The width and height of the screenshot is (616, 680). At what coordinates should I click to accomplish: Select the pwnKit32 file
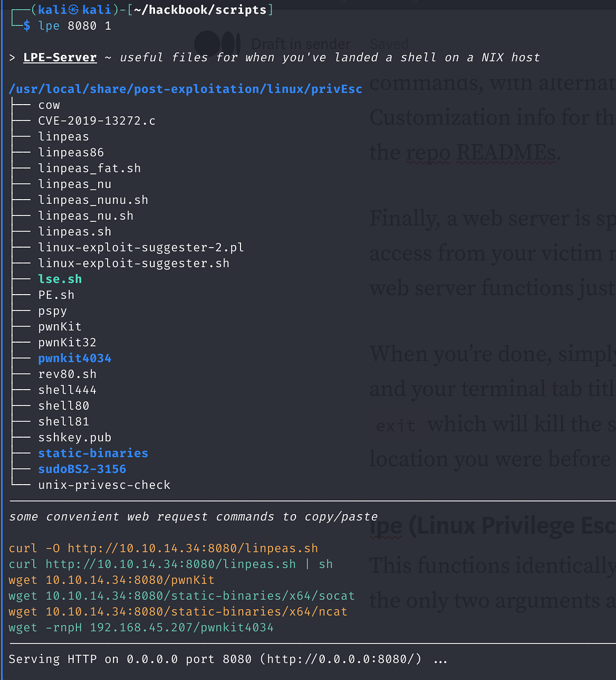(67, 343)
